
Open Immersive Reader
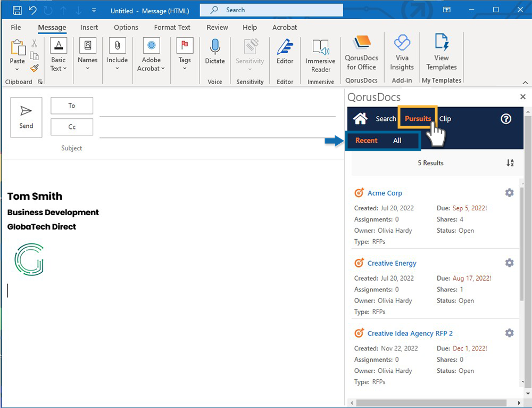[x=321, y=56]
